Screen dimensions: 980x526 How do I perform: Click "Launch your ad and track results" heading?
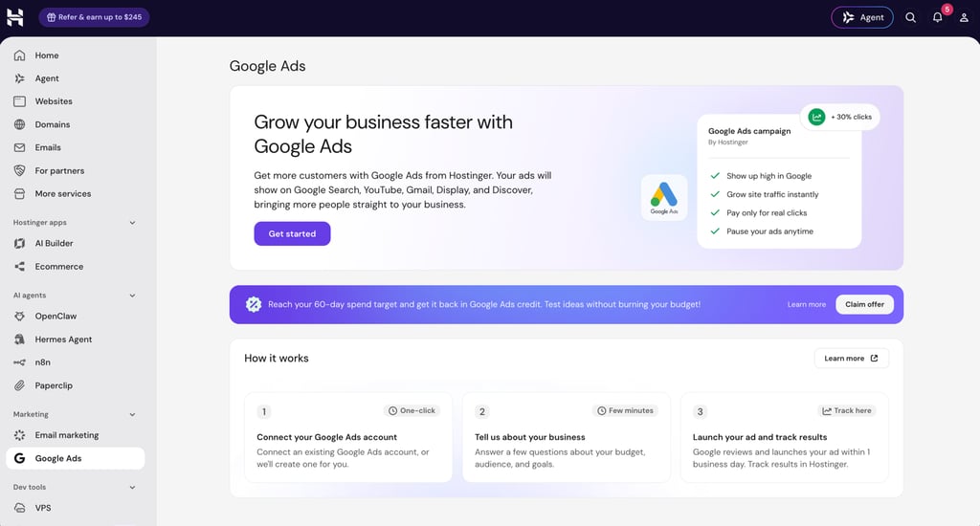(759, 437)
